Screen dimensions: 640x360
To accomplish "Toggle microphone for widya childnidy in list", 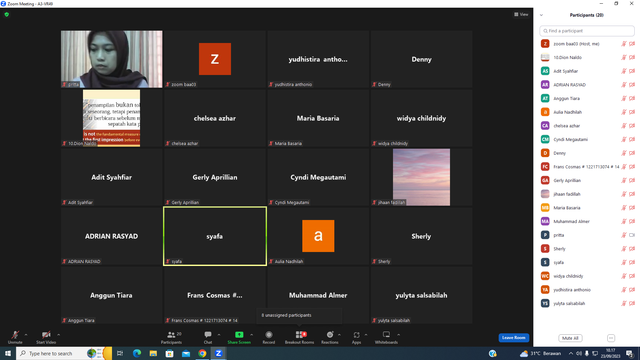I will tap(624, 276).
